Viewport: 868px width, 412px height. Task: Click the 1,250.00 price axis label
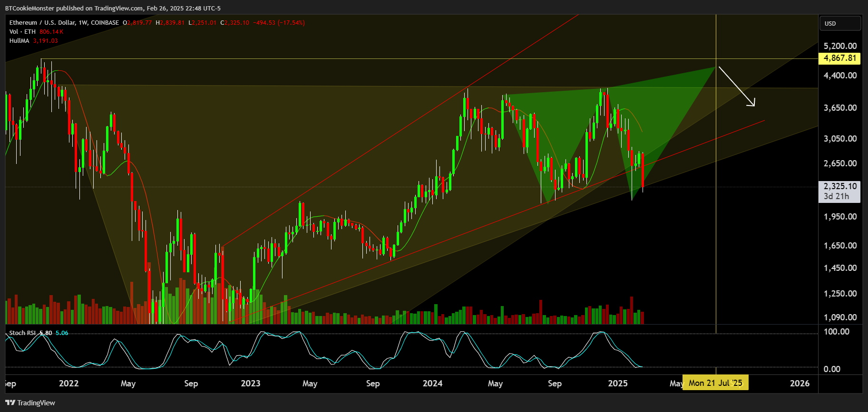click(x=840, y=294)
